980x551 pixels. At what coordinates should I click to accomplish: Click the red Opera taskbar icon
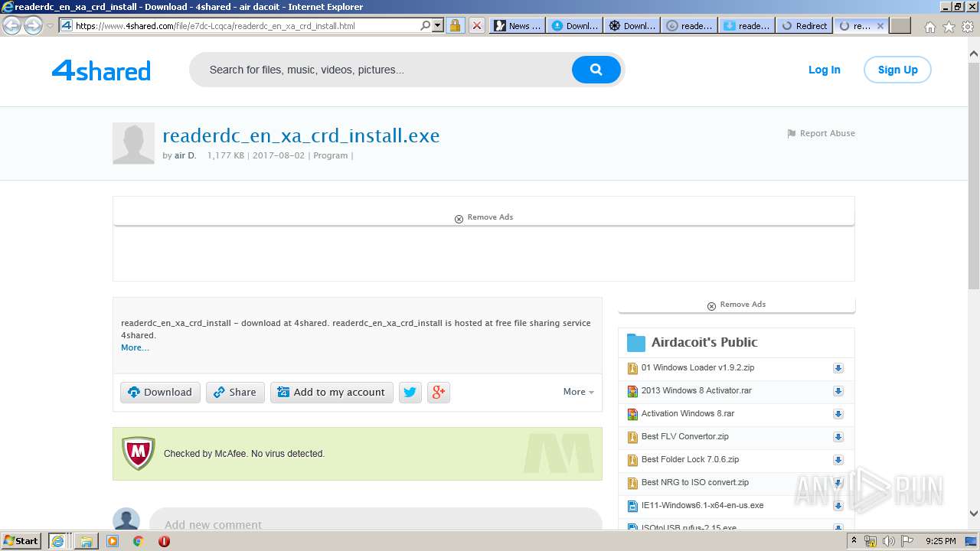pos(164,541)
